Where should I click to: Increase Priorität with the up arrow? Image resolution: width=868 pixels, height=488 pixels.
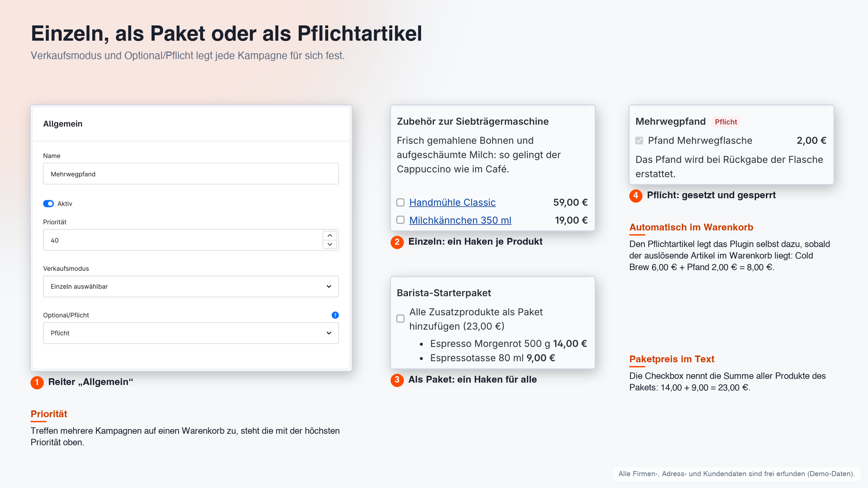click(330, 236)
